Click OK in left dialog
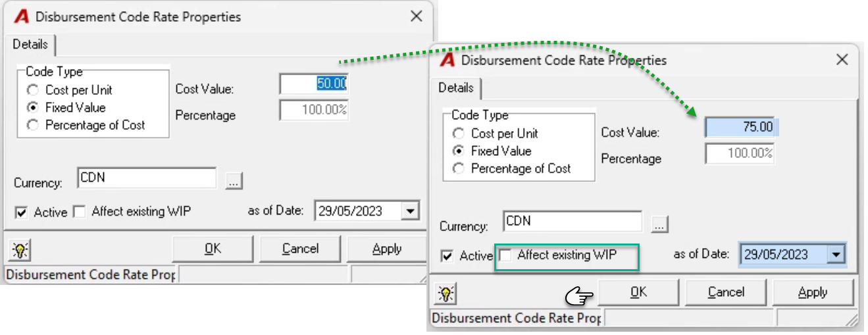The width and height of the screenshot is (868, 335). 213,249
